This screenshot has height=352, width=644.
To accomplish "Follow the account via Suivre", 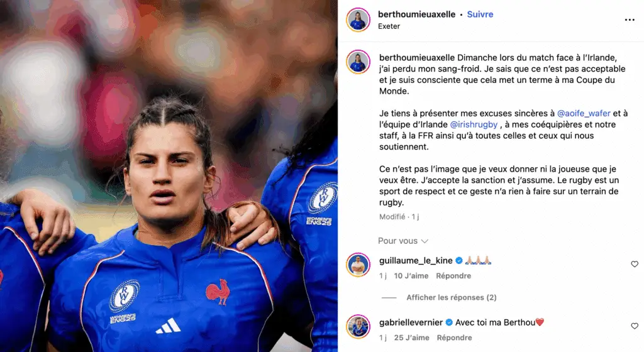I will coord(480,14).
